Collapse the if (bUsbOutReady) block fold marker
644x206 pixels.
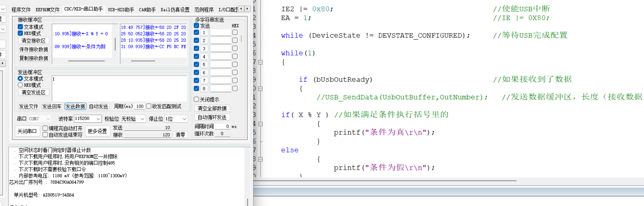[x=260, y=89]
